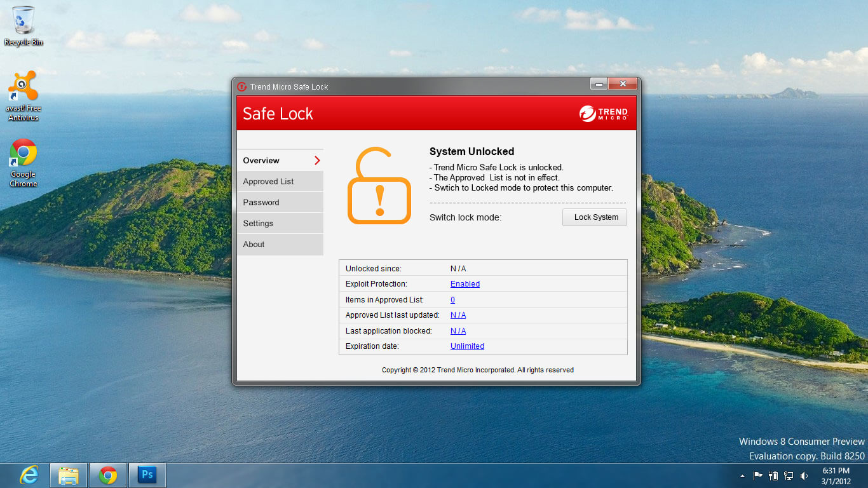Open the Settings tab
This screenshot has height=488, width=868.
[x=280, y=224]
